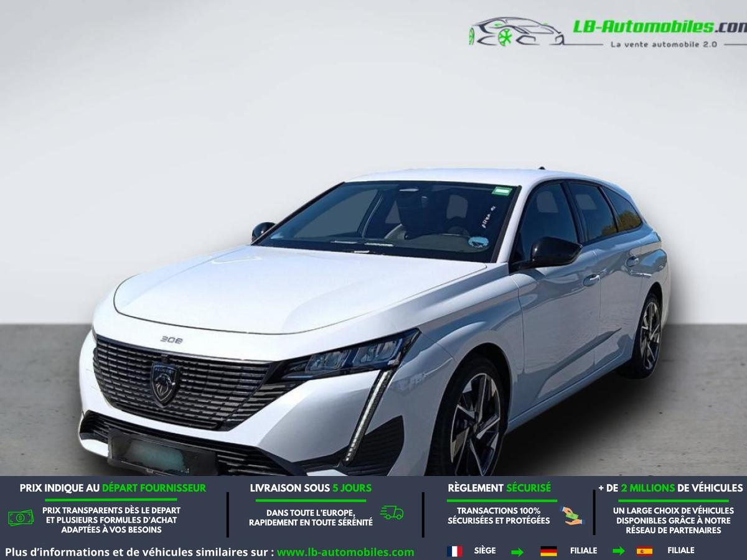The width and height of the screenshot is (747, 560).
Task: Click the 308 badge on car hood
Action: coord(171,339)
